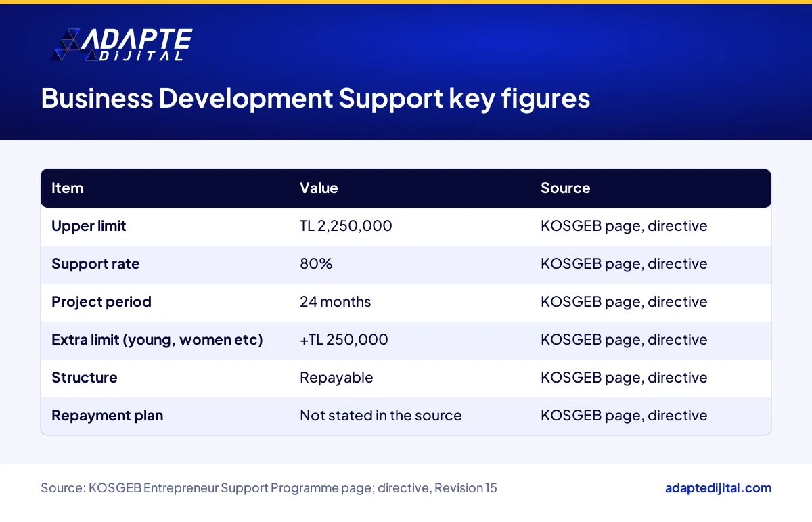812x522 pixels.
Task: Click the 'Value' column header
Action: coord(319,188)
